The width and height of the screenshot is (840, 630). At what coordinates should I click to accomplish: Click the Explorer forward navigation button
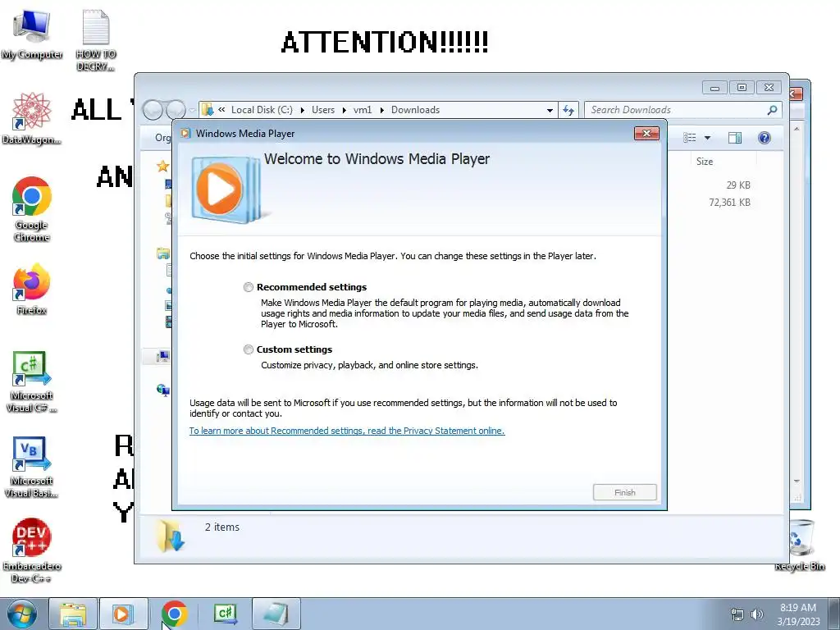point(176,110)
